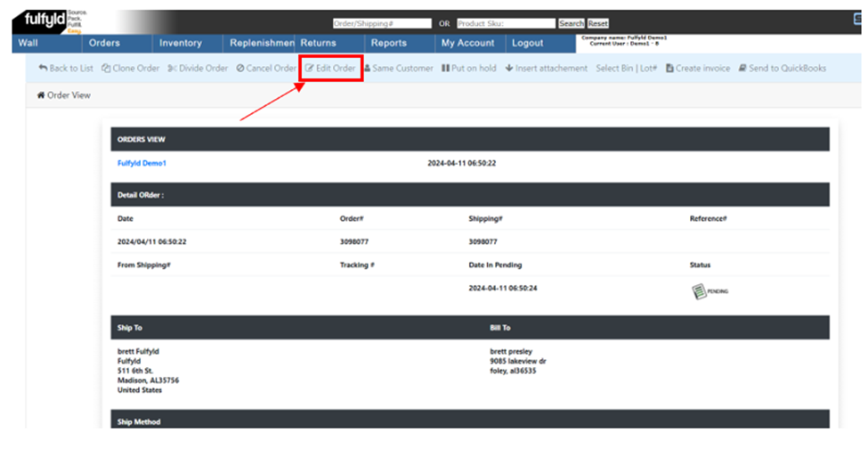Open Edit Order from the toolbar
Image resolution: width=868 pixels, height=449 pixels.
330,69
